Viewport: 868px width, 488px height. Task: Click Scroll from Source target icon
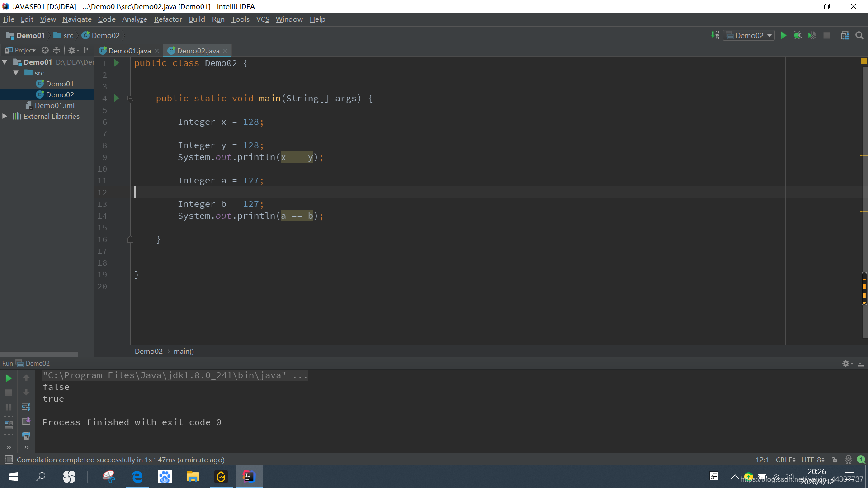(45, 50)
